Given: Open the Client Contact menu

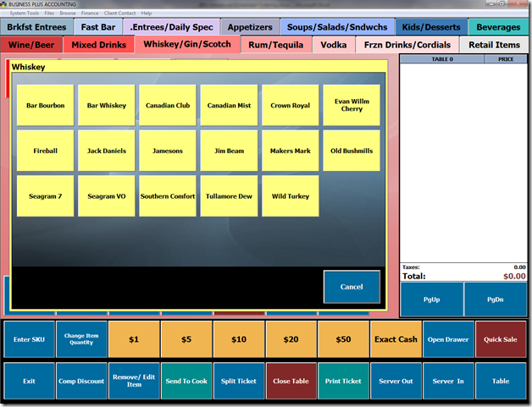Looking at the screenshot, I should coord(119,14).
